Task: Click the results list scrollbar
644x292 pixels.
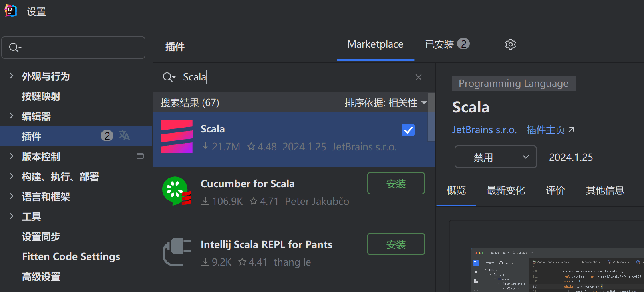Action: pos(431,117)
